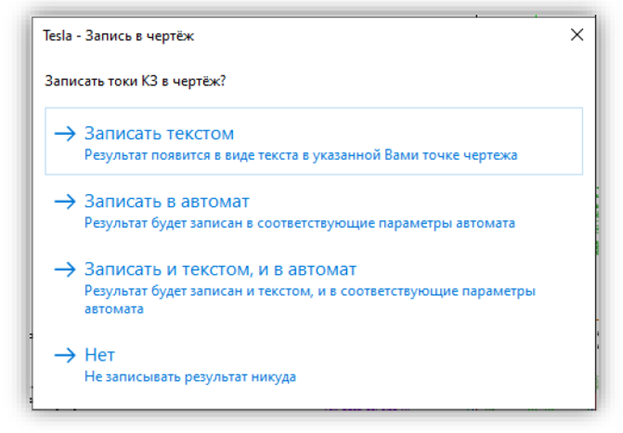Select 'Записать и текстом, и в автомат'

[x=314, y=288]
